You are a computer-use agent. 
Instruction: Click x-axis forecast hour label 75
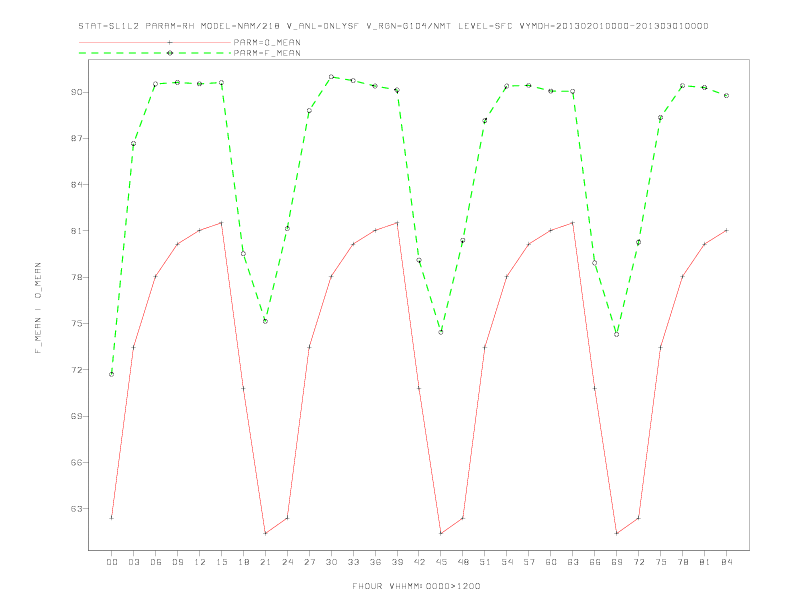pos(661,562)
